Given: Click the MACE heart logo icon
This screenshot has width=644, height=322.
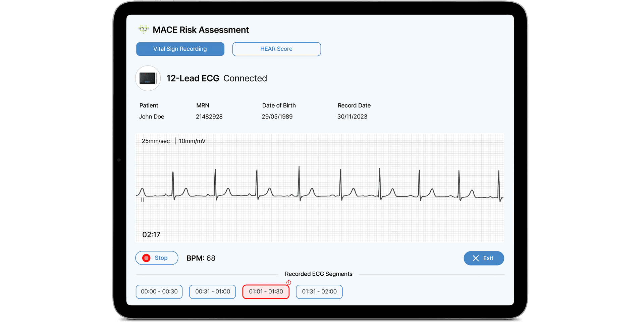Looking at the screenshot, I should [x=144, y=30].
